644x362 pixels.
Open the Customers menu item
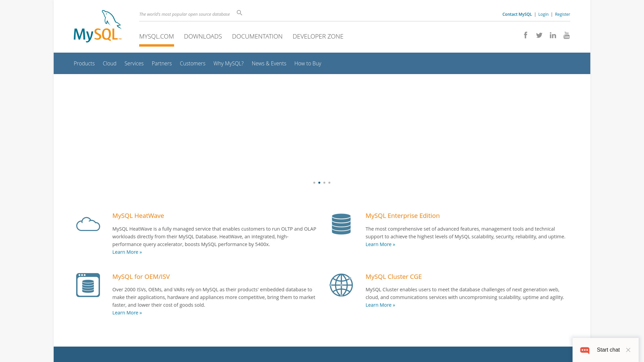(193, 63)
